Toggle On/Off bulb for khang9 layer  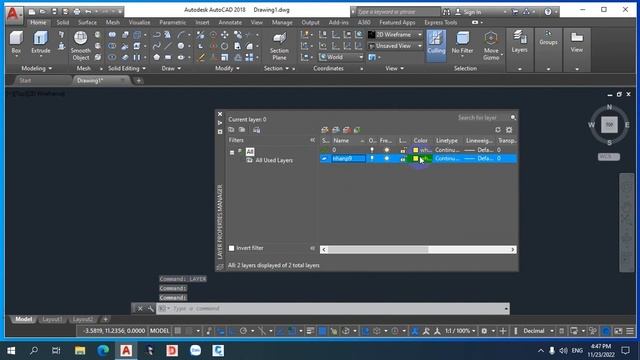pyautogui.click(x=372, y=158)
